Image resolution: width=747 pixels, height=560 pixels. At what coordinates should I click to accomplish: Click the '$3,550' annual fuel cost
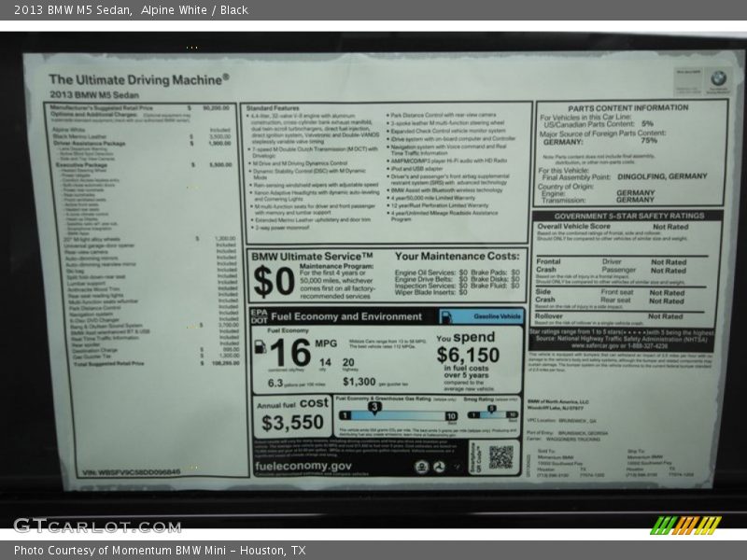click(x=292, y=423)
